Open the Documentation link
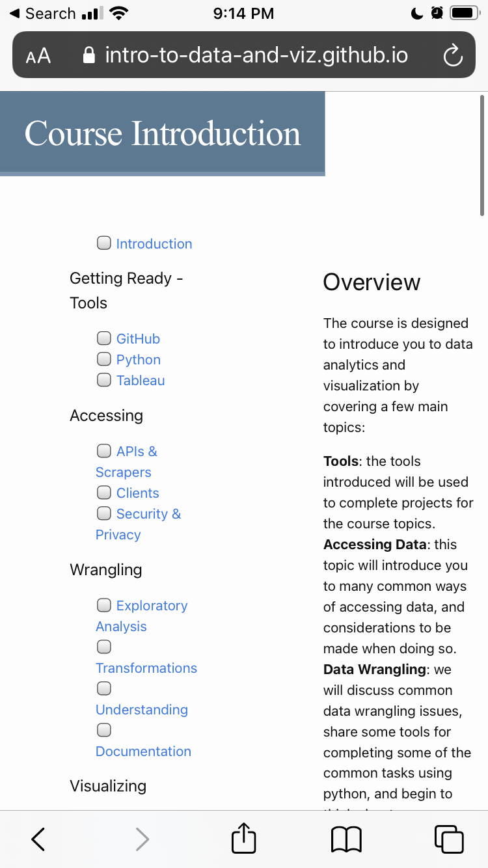This screenshot has width=488, height=868. (143, 752)
